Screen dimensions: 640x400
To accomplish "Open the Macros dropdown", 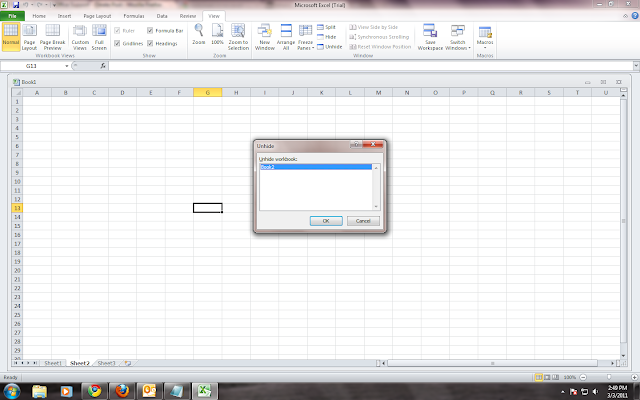I will [x=485, y=37].
